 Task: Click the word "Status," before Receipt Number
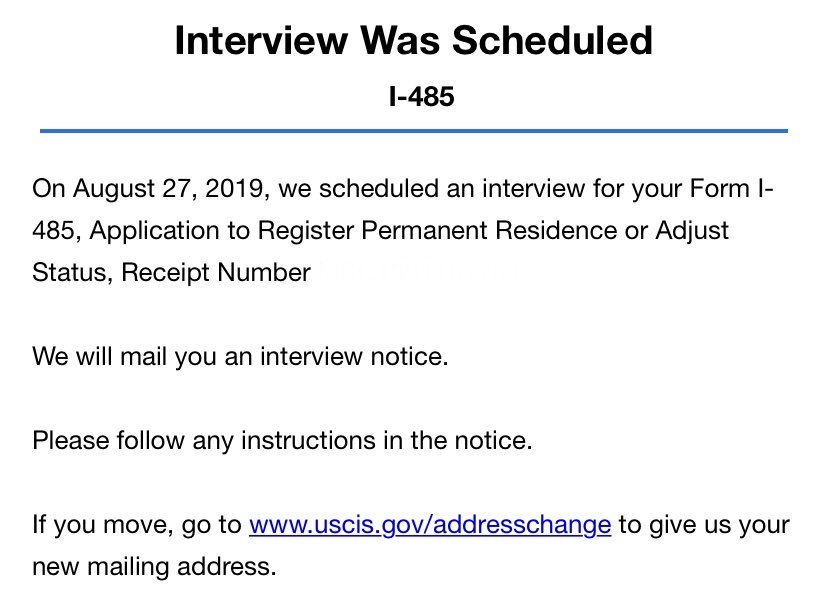73,273
